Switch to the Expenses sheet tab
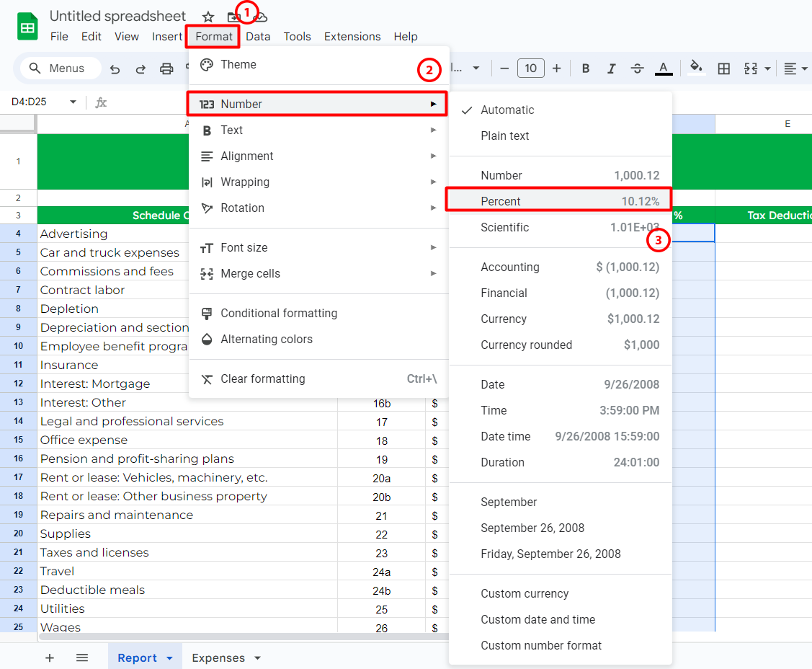The image size is (812, 669). pyautogui.click(x=218, y=658)
